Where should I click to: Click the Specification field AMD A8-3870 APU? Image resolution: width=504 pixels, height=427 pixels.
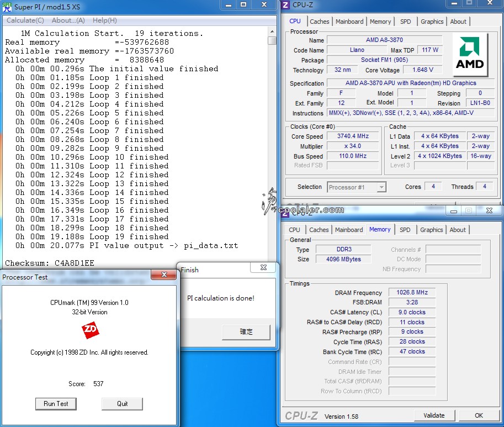(x=411, y=83)
